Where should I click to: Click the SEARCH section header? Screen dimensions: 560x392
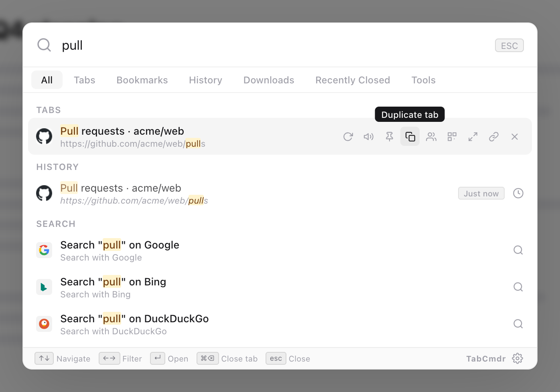click(x=56, y=224)
